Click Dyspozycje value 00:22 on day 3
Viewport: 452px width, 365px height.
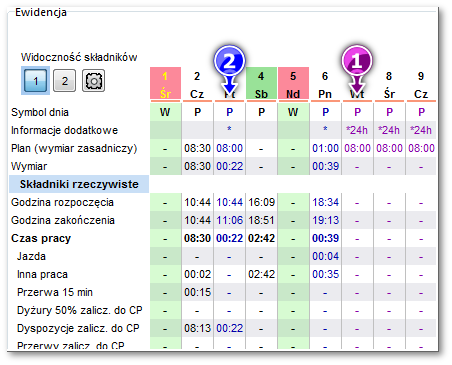[x=229, y=328]
